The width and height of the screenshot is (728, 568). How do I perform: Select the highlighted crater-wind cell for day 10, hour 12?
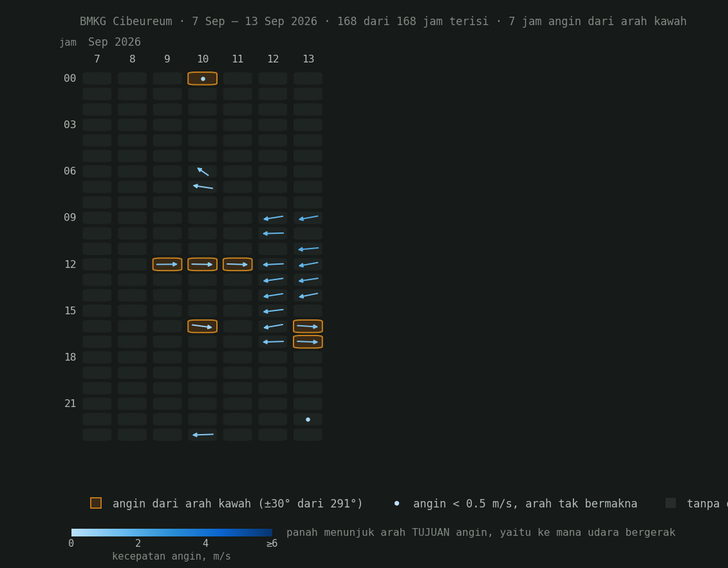pos(202,264)
